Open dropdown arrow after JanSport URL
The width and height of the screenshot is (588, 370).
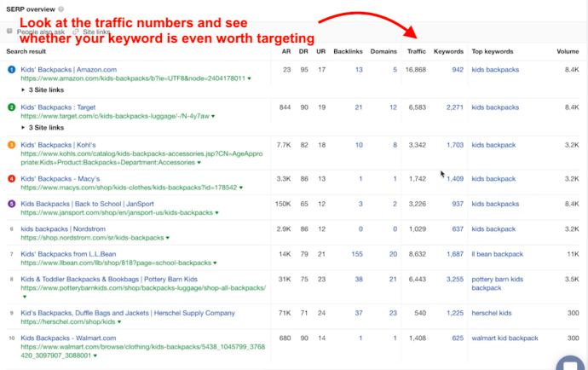point(216,213)
